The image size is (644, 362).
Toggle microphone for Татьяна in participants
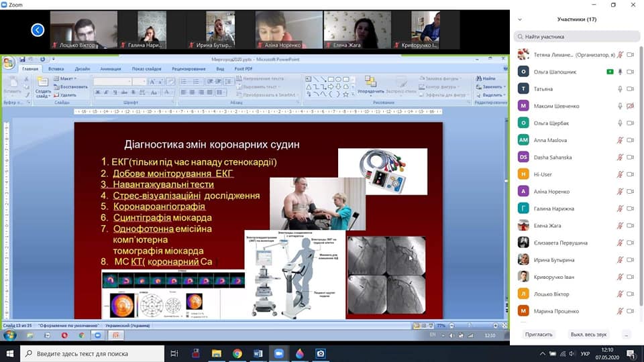pos(620,88)
